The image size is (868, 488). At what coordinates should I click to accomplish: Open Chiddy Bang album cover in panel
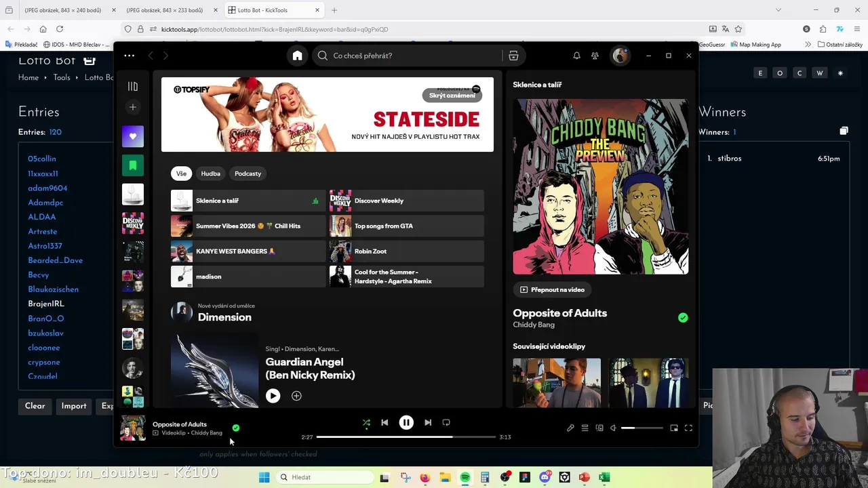(600, 186)
